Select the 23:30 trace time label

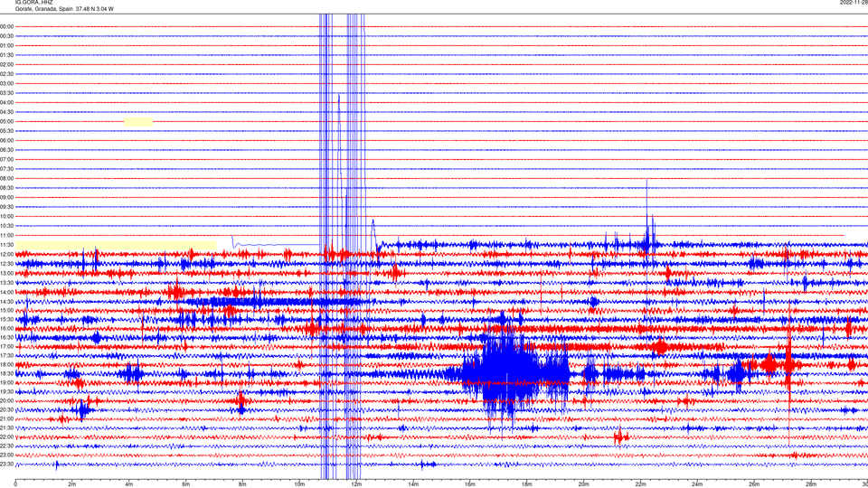pos(6,465)
